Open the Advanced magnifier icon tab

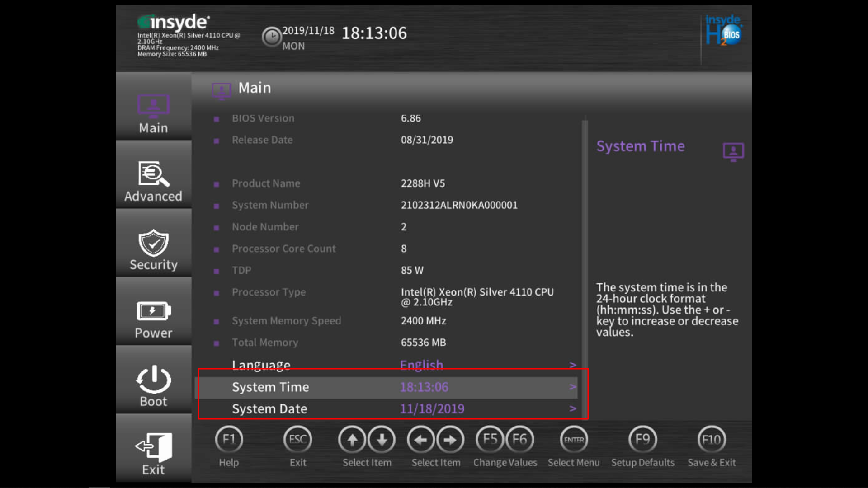coord(153,174)
